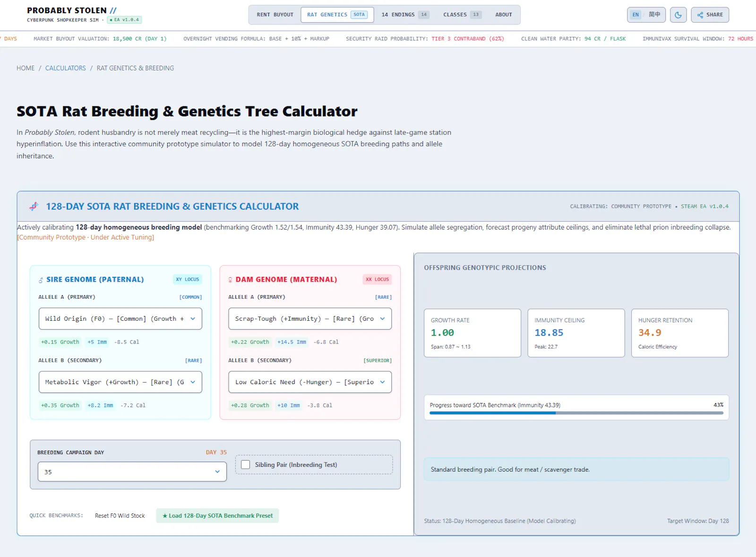Switch language to EN
The image size is (756, 557).
[636, 15]
